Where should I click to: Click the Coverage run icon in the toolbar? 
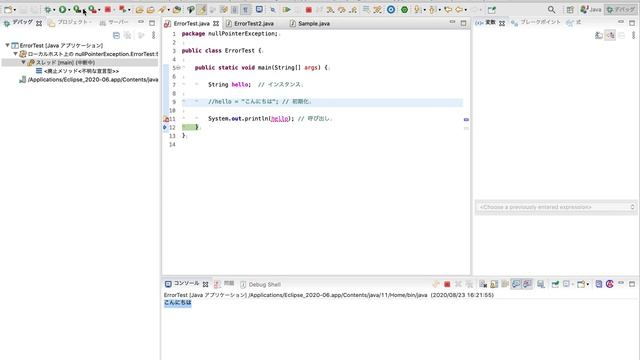(x=77, y=9)
